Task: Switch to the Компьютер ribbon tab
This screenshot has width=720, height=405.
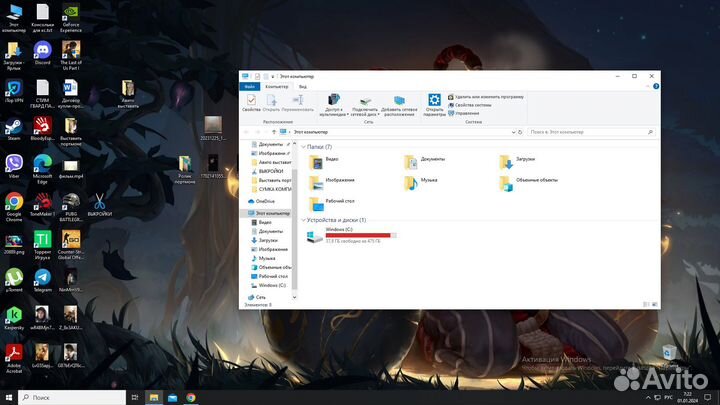Action: 277,87
